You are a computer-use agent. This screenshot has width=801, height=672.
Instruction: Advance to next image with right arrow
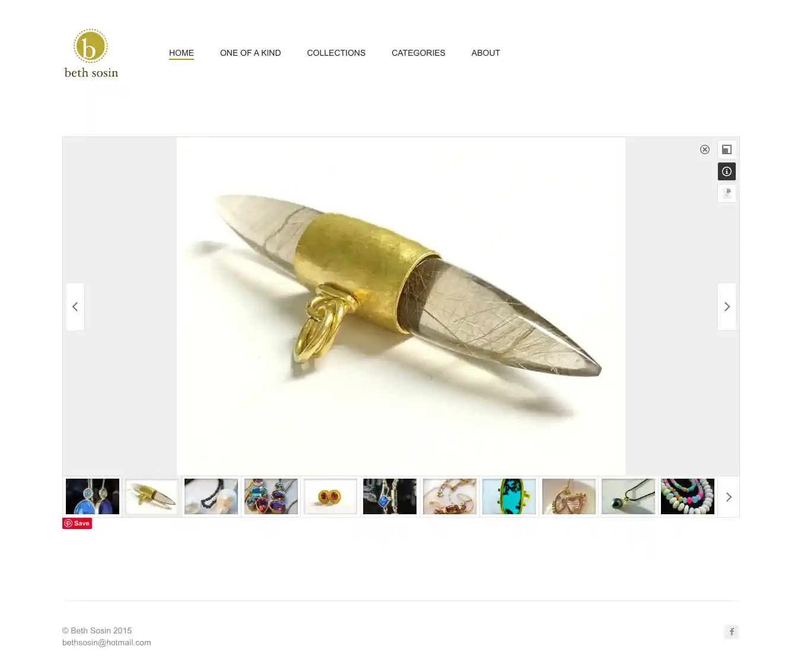(x=727, y=307)
